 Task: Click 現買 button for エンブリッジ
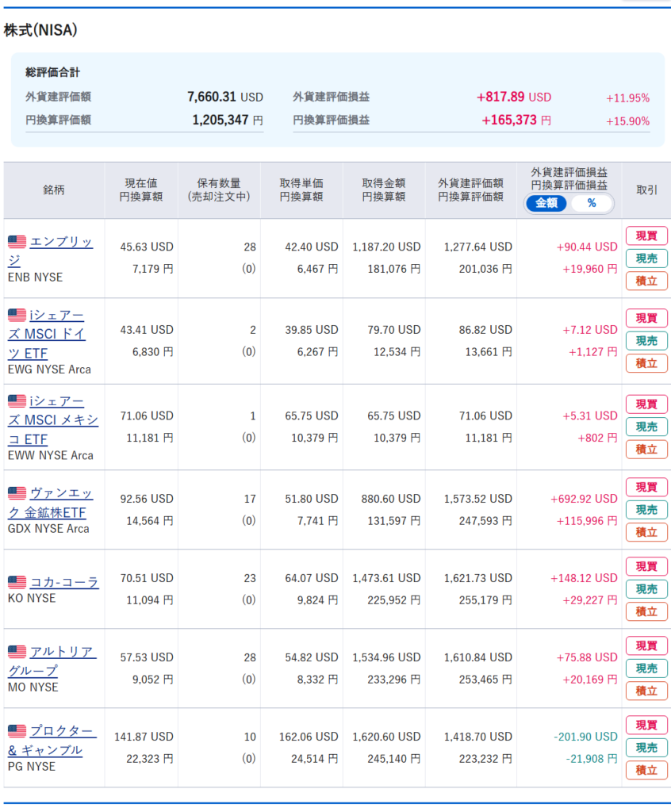pos(646,236)
